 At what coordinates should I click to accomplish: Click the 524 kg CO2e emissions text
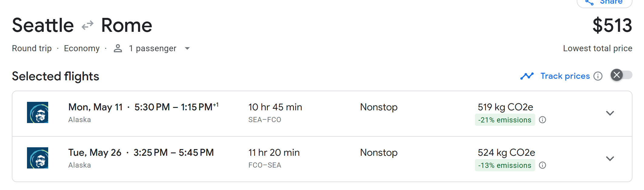click(506, 152)
